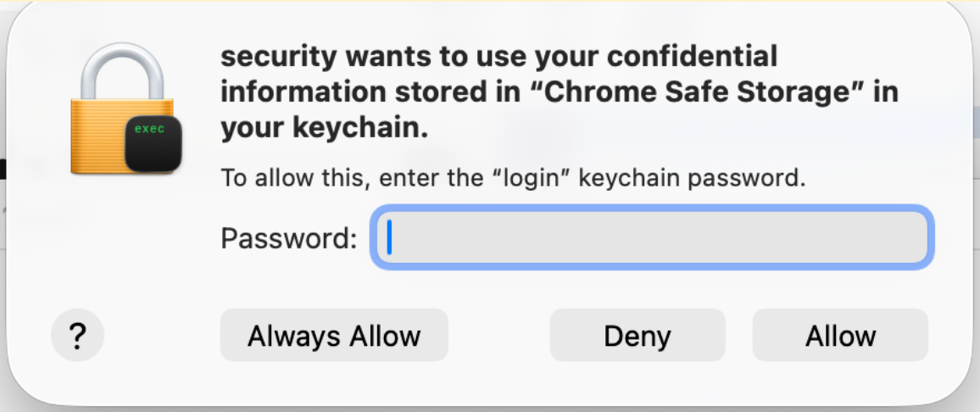Deny the keychain access request
This screenshot has height=412, width=980.
(638, 336)
